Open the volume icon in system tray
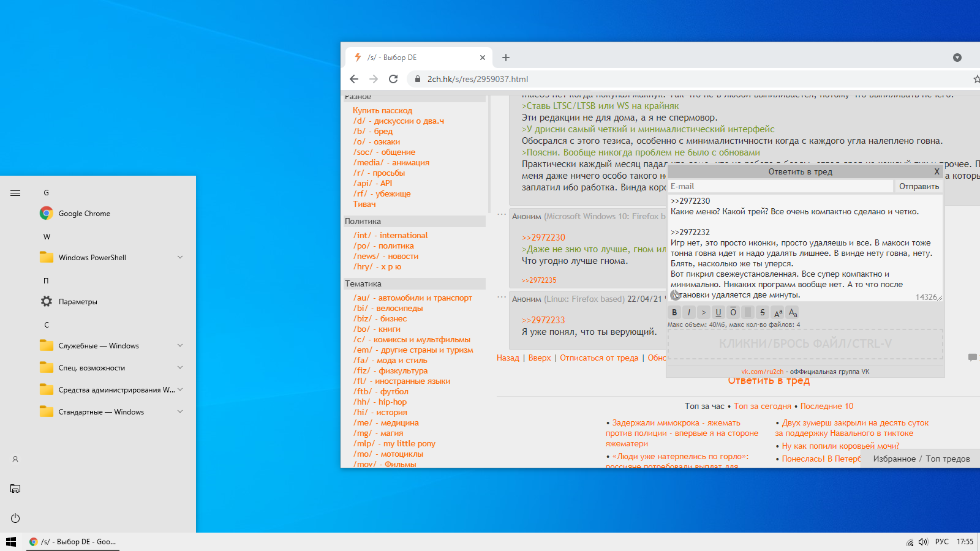980x551 pixels. [923, 542]
